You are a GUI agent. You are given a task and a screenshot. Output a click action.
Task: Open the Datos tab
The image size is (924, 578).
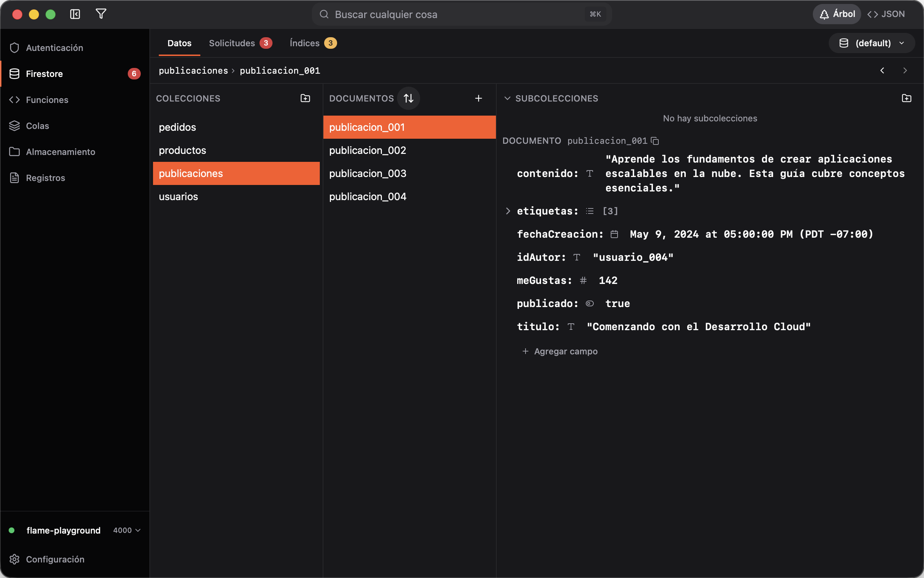point(179,43)
